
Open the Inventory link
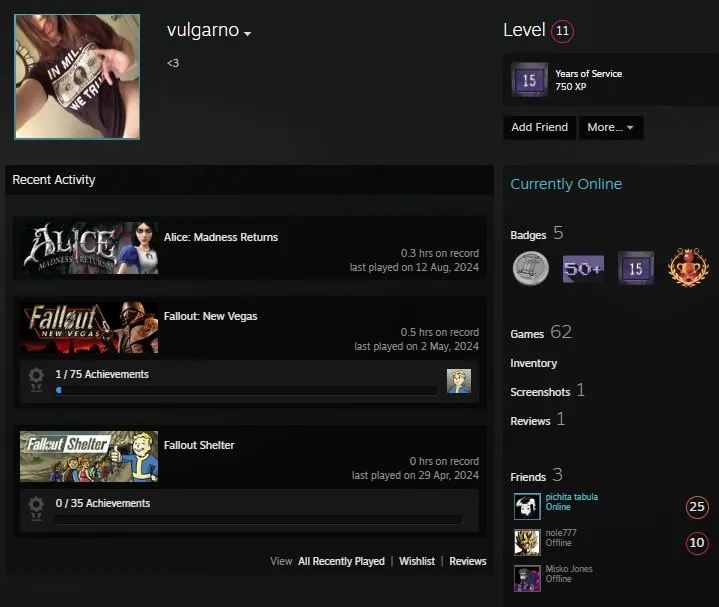(x=534, y=363)
